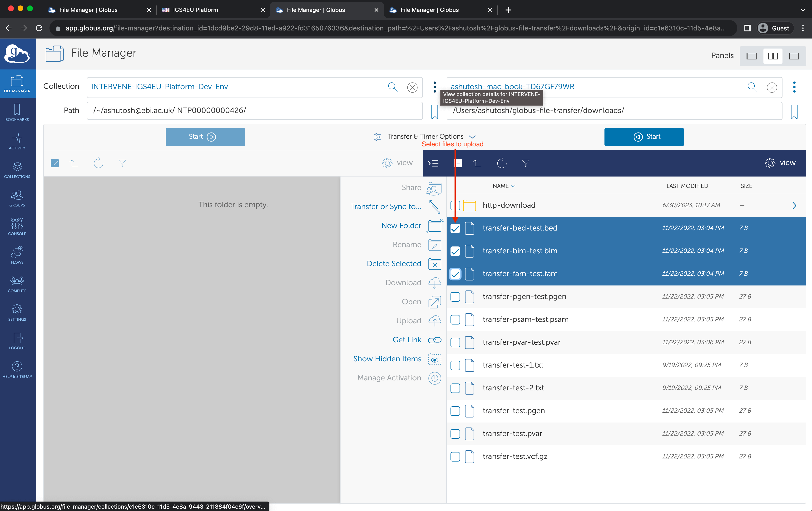Viewport: 812px width, 511px height.
Task: Click Delete Selected in the actions menu
Action: coord(394,264)
